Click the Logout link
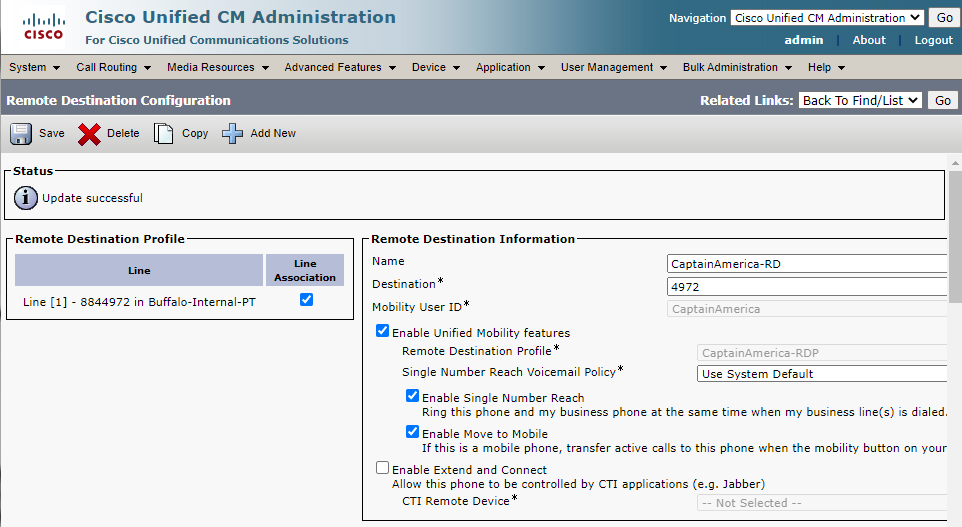Image resolution: width=962 pixels, height=527 pixels. pyautogui.click(x=933, y=40)
